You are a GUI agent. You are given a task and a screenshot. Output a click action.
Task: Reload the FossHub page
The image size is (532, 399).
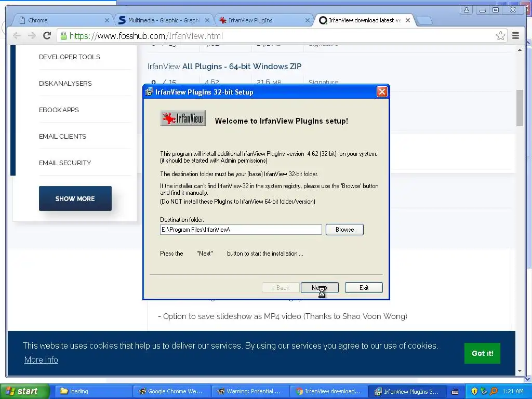[47, 36]
